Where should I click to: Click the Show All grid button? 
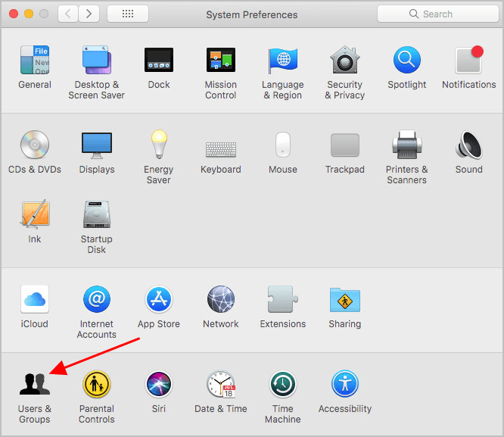[x=128, y=14]
